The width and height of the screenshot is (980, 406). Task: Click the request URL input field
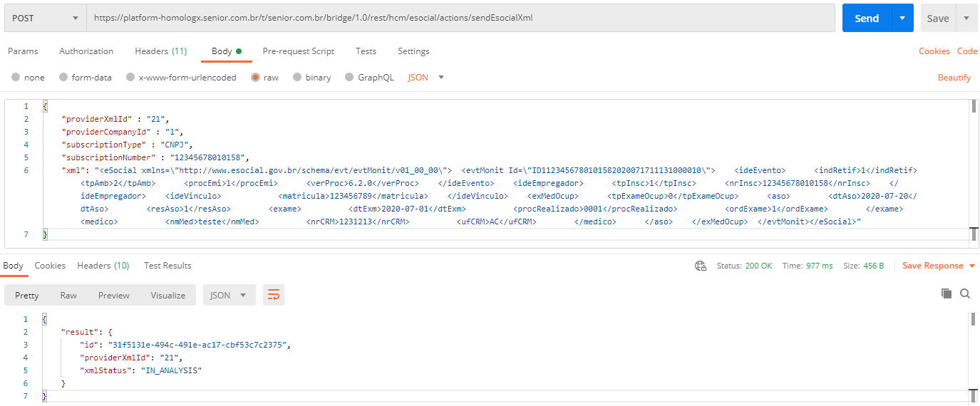click(x=460, y=19)
